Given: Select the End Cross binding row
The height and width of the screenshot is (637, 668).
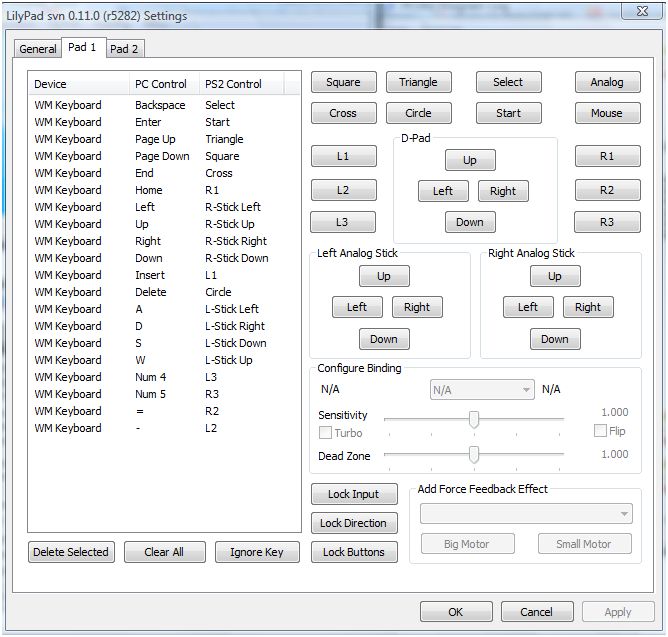Looking at the screenshot, I should coord(164,173).
